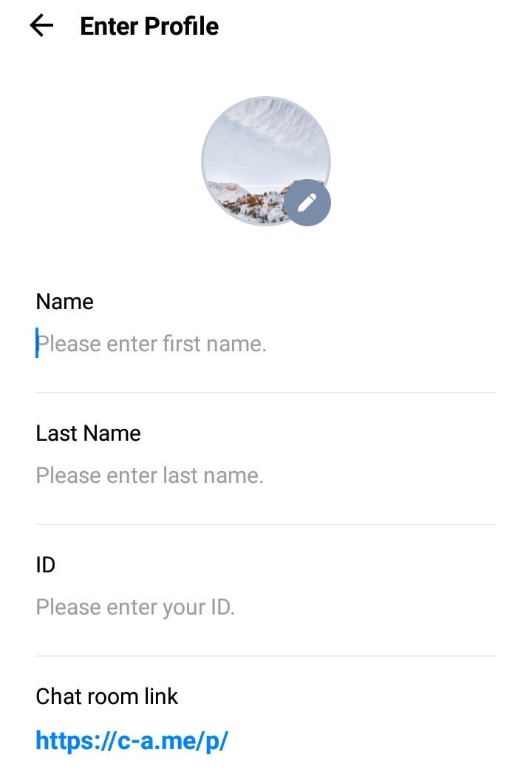Click the blue text cursor in Name field
532x775 pixels.
click(x=37, y=342)
